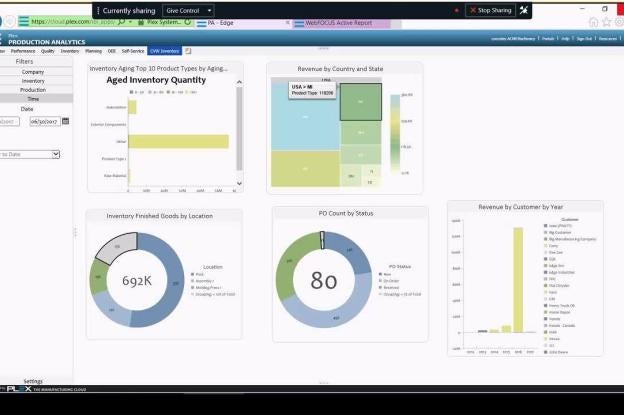
Task: Click the Automotive bar in Aged Inventory
Action: (x=132, y=107)
